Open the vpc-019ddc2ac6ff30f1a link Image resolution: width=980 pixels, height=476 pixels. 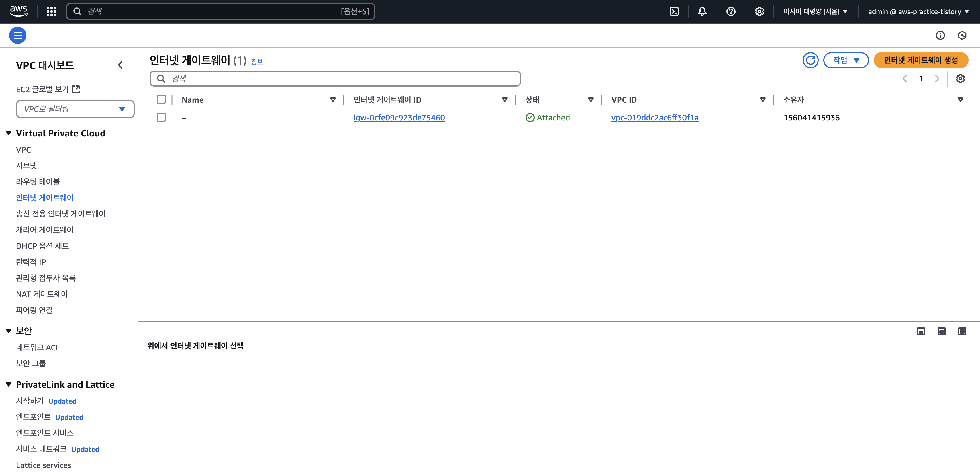654,118
